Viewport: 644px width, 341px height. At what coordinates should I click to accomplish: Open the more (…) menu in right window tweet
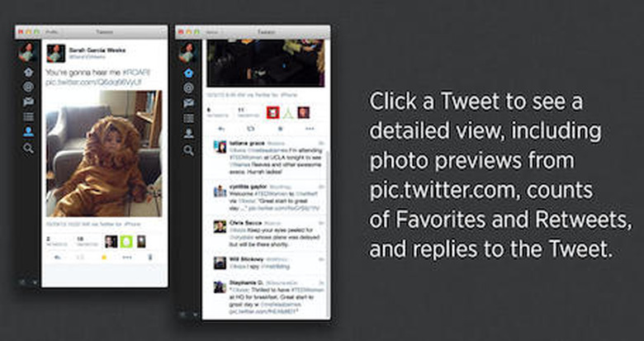pyautogui.click(x=310, y=129)
